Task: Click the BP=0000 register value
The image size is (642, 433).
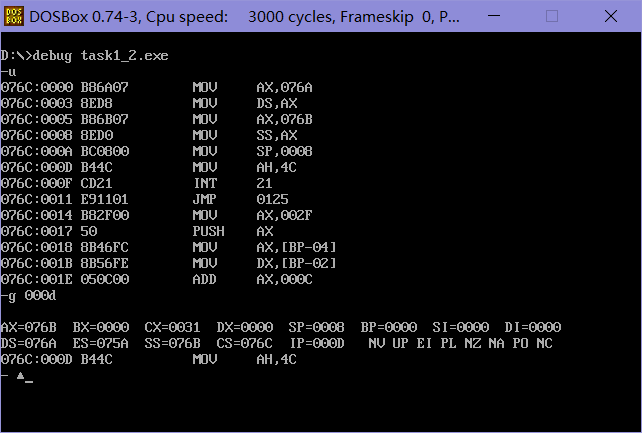Action: coord(389,327)
